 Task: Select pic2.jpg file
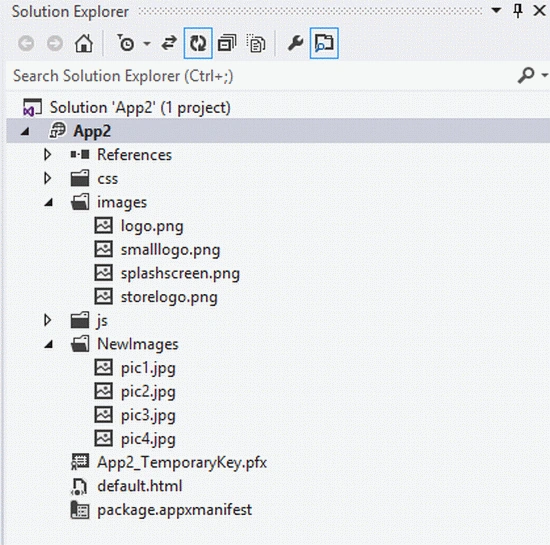(x=148, y=392)
